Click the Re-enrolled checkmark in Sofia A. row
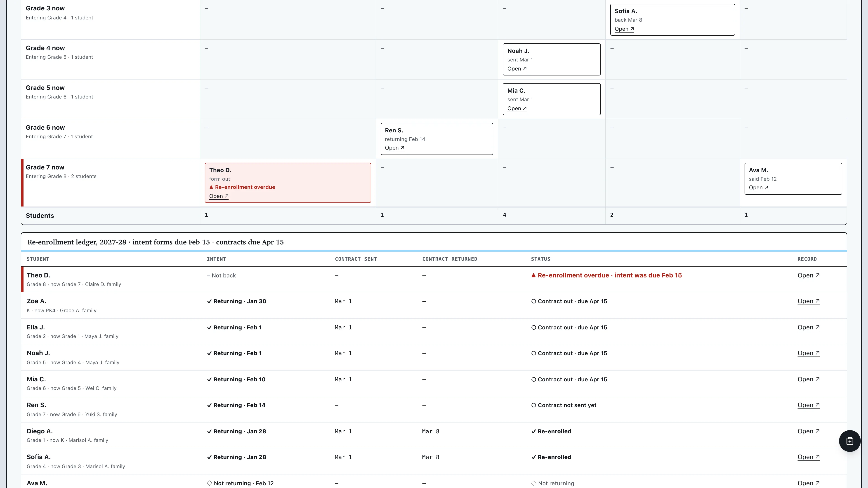 click(533, 457)
